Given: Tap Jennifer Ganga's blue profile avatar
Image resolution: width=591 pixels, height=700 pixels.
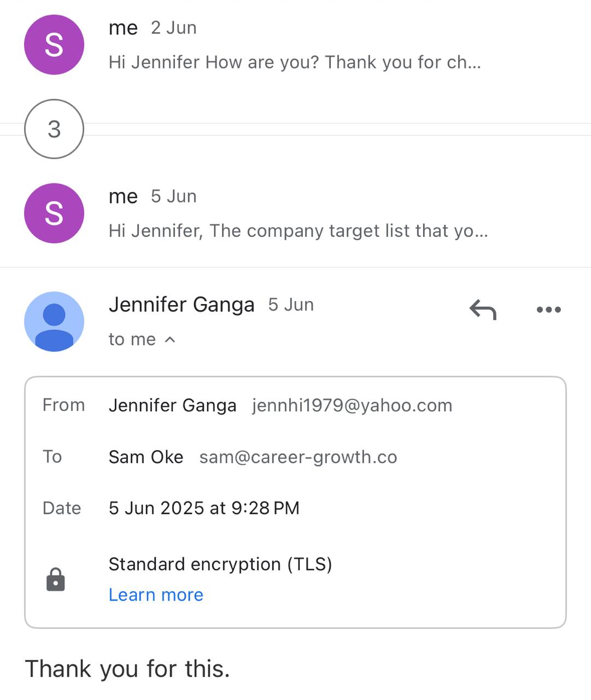Looking at the screenshot, I should pos(54,322).
